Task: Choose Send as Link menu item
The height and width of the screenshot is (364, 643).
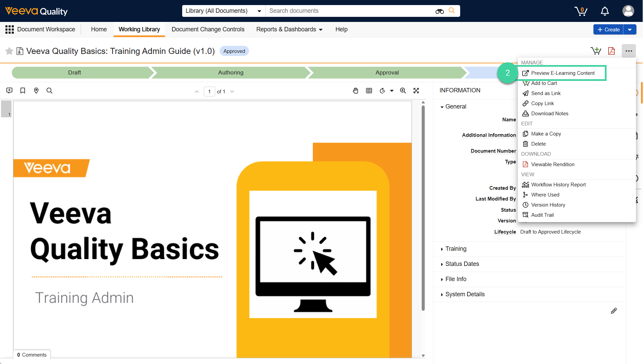Action: [x=577, y=93]
